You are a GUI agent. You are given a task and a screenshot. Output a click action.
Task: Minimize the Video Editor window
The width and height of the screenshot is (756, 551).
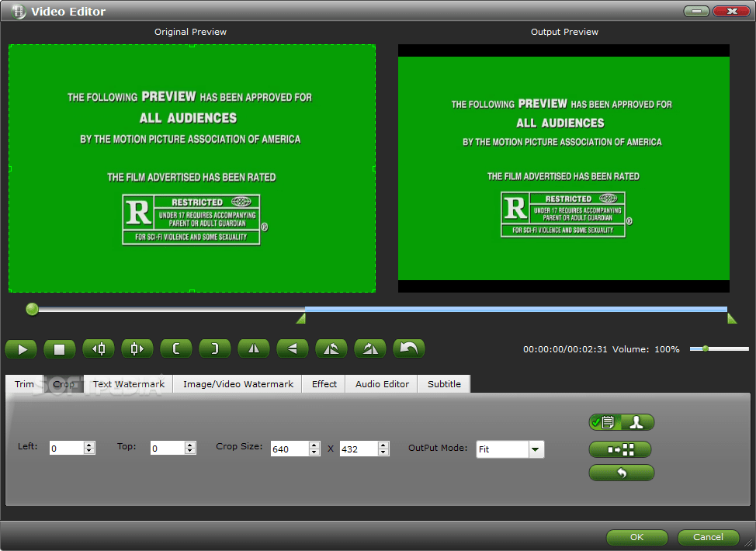point(696,11)
